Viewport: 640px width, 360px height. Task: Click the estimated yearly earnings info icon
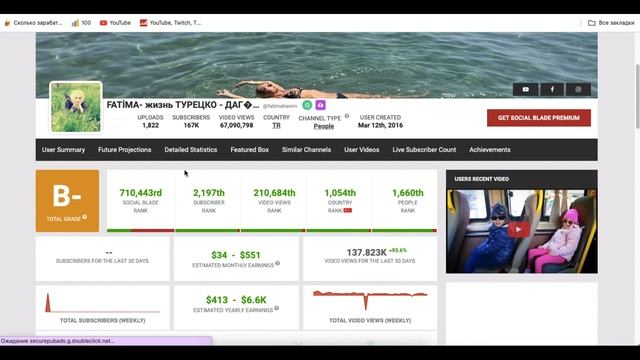(x=277, y=308)
